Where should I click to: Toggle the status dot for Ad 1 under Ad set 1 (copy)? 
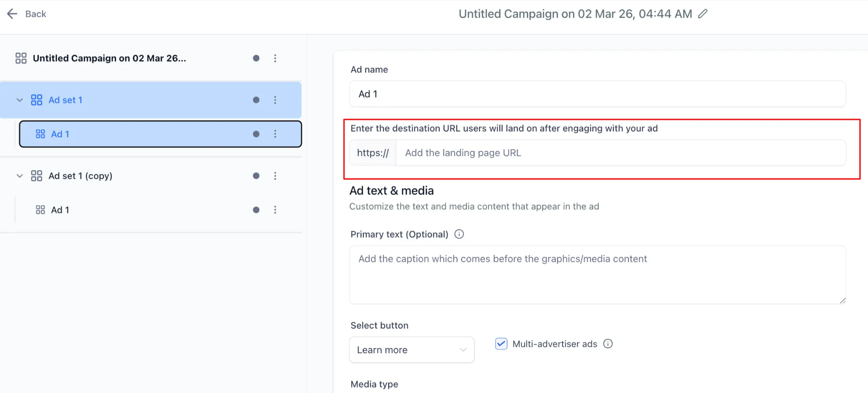click(x=256, y=209)
